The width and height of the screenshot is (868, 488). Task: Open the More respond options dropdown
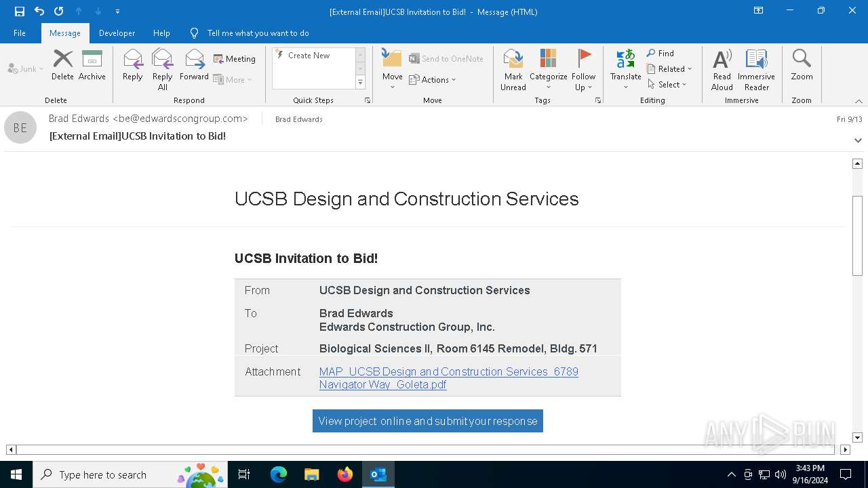[233, 79]
